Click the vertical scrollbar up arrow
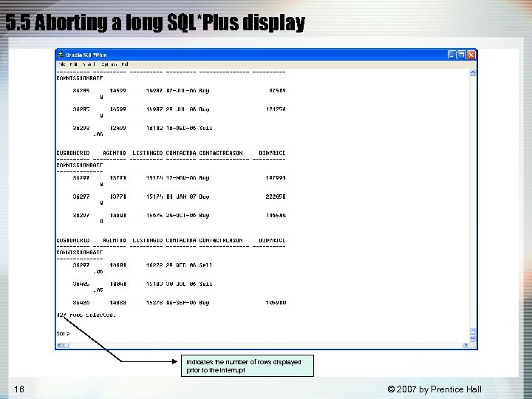The image size is (532, 399). pyautogui.click(x=473, y=73)
